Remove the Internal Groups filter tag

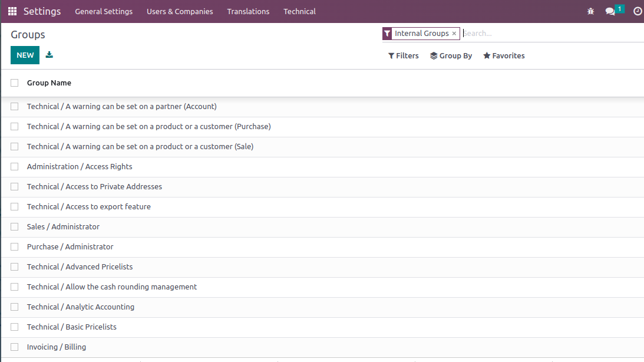tap(454, 34)
